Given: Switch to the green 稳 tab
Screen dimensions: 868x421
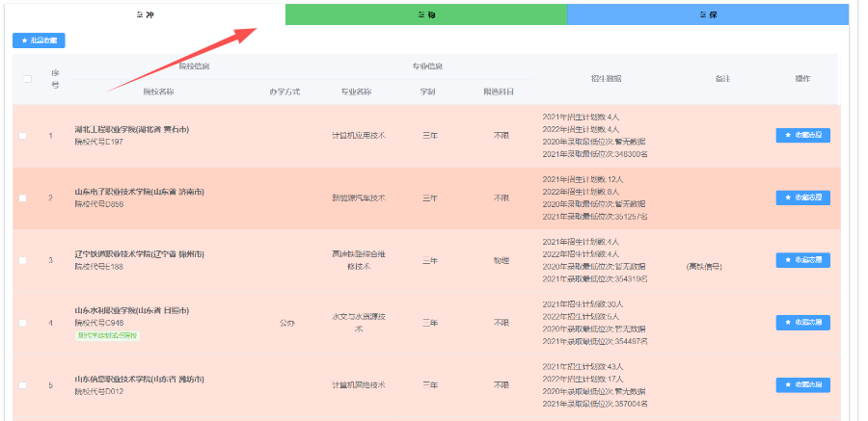Looking at the screenshot, I should tap(426, 15).
